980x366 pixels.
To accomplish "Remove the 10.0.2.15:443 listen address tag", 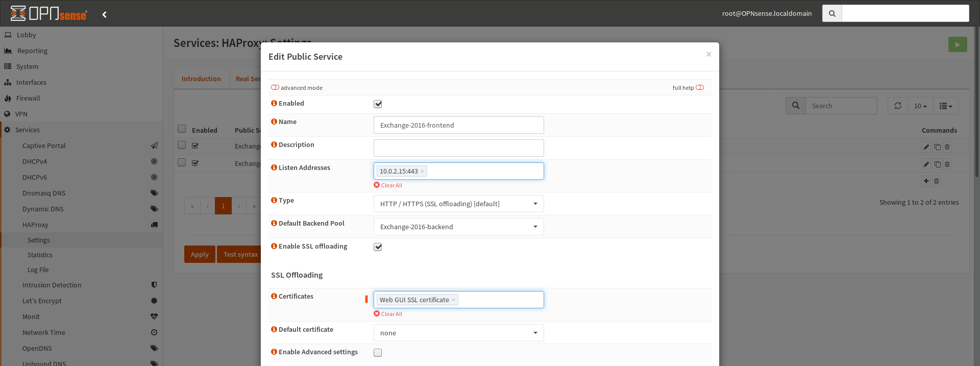I will pos(422,172).
